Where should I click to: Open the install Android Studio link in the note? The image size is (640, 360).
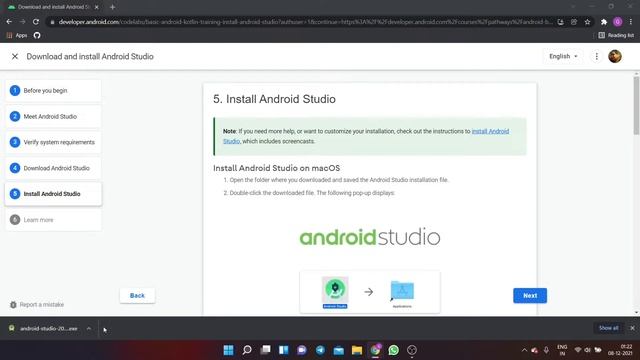490,131
